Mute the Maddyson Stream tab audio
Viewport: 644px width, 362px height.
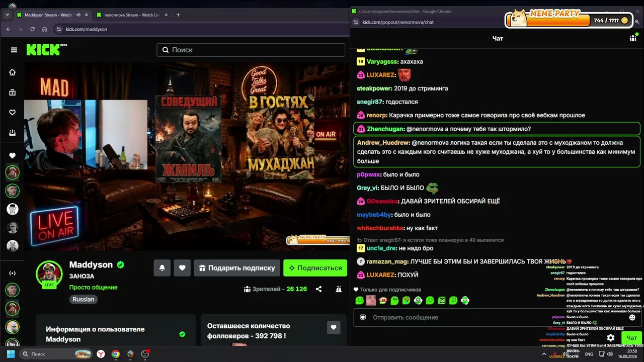pyautogui.click(x=78, y=15)
